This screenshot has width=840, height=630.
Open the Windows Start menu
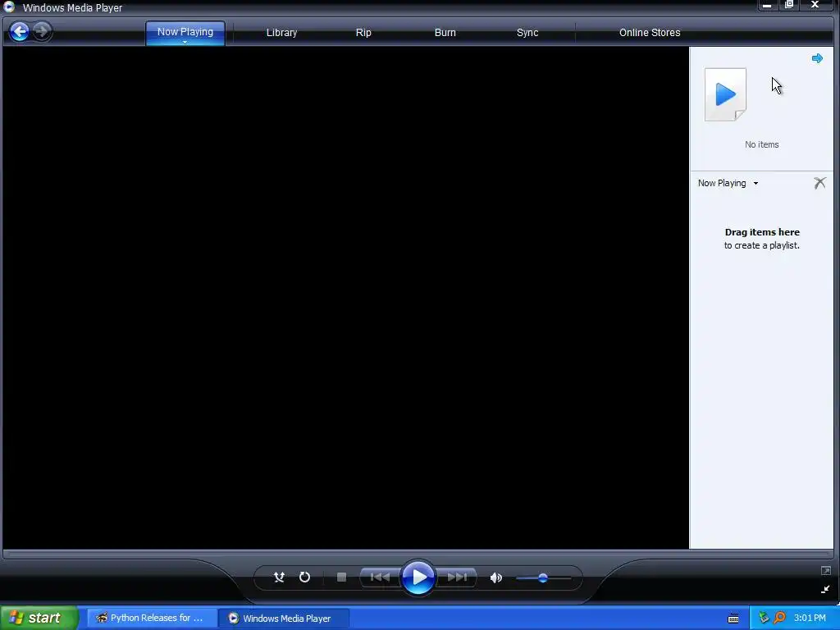click(x=39, y=618)
